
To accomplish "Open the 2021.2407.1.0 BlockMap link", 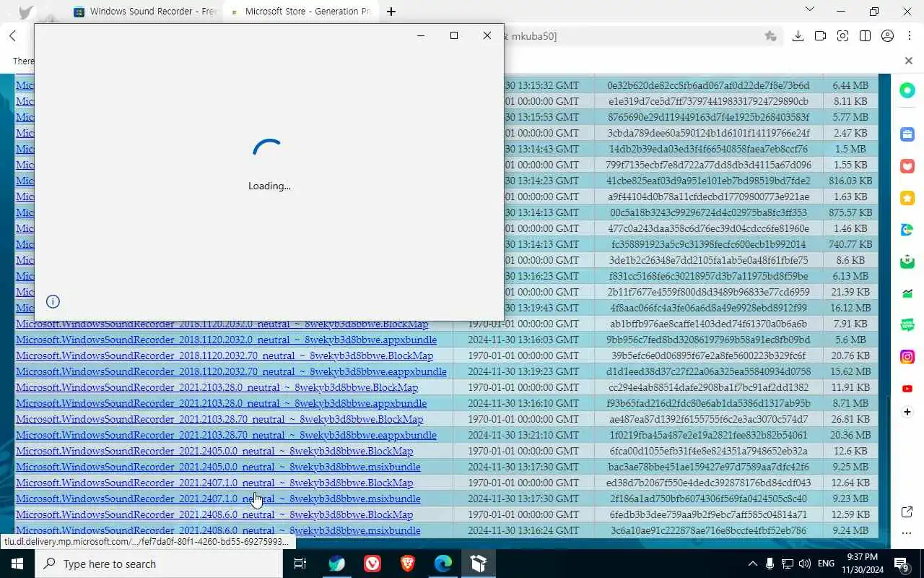I will click(x=214, y=483).
